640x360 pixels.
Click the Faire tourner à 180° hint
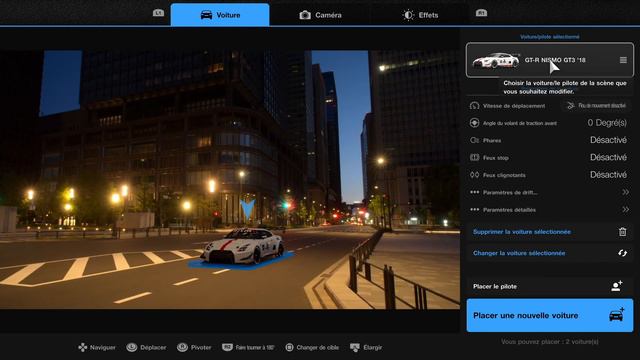point(248,347)
